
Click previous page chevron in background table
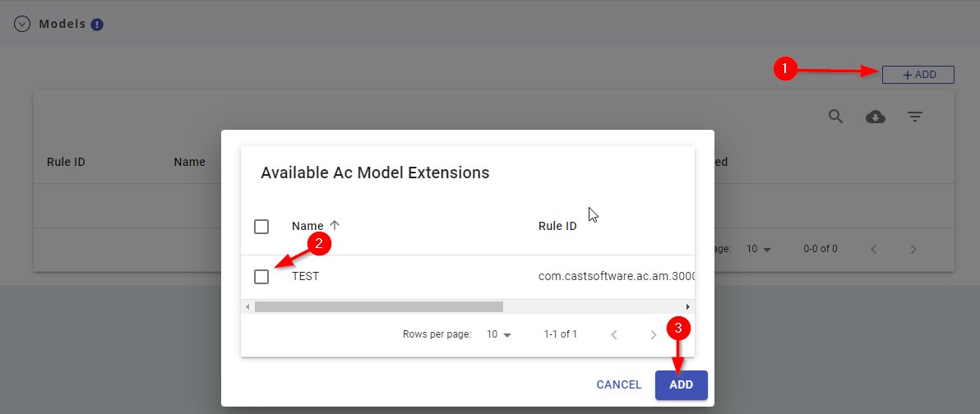(873, 249)
